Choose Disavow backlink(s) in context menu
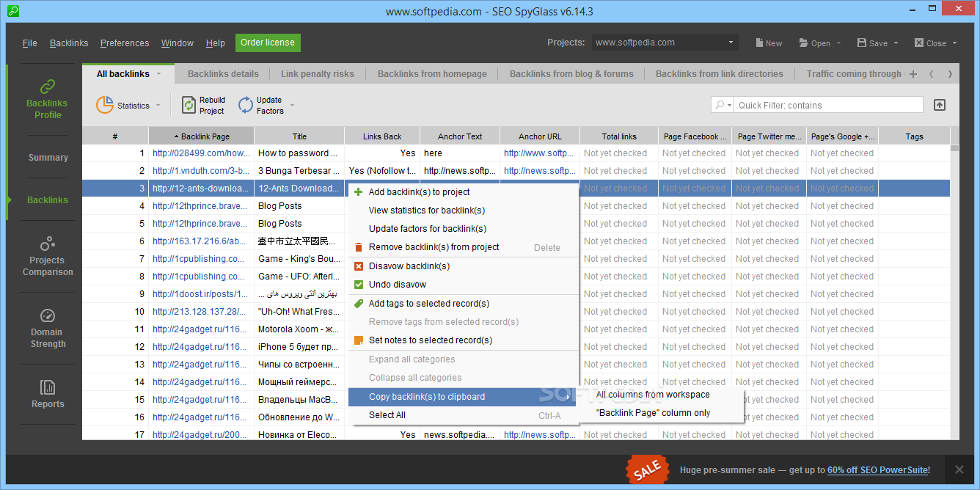This screenshot has height=490, width=980. click(464, 266)
